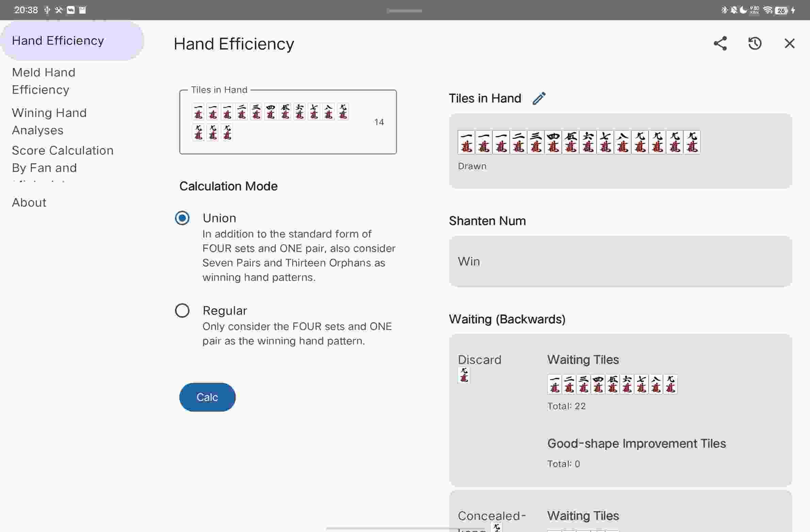Click the Tiles in Hand input field

click(x=288, y=122)
